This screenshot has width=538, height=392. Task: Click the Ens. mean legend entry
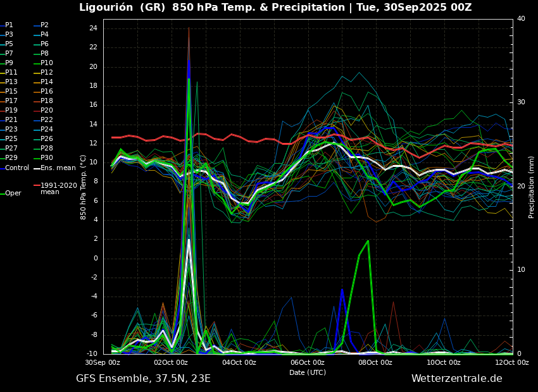[58, 168]
